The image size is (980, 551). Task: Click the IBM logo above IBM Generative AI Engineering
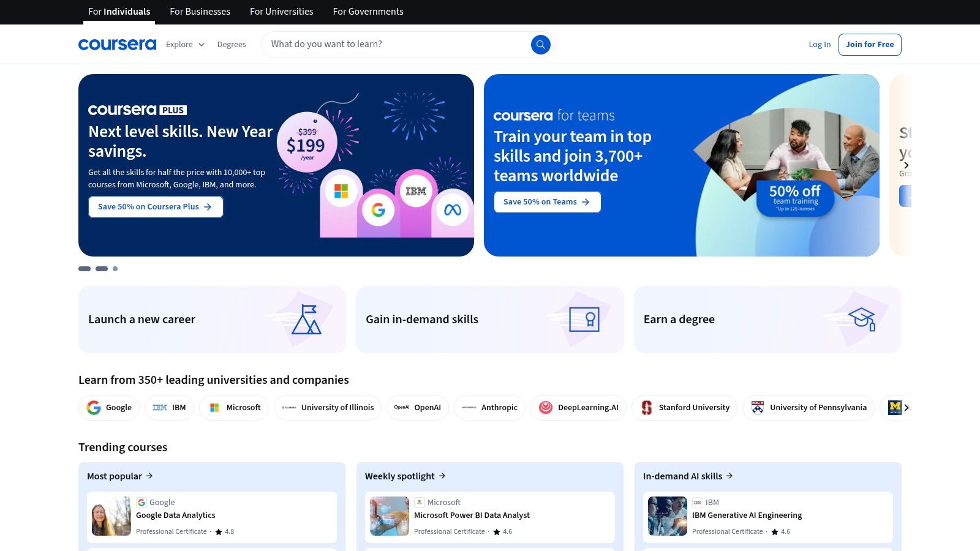point(698,503)
